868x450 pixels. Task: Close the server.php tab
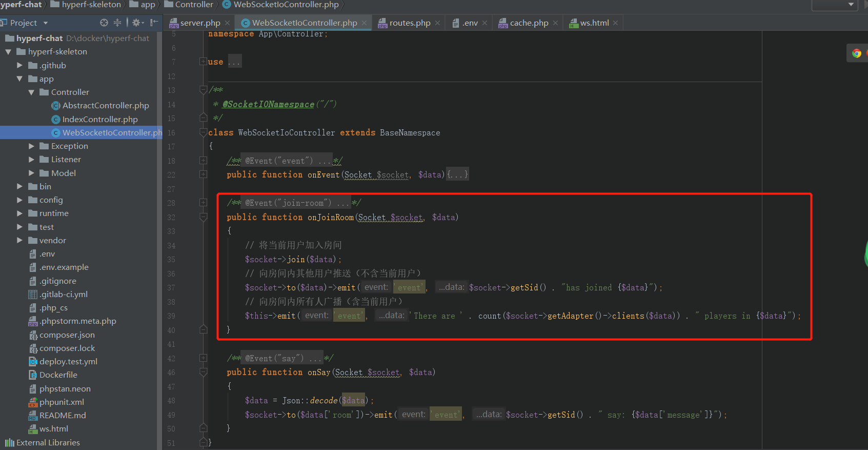[227, 23]
